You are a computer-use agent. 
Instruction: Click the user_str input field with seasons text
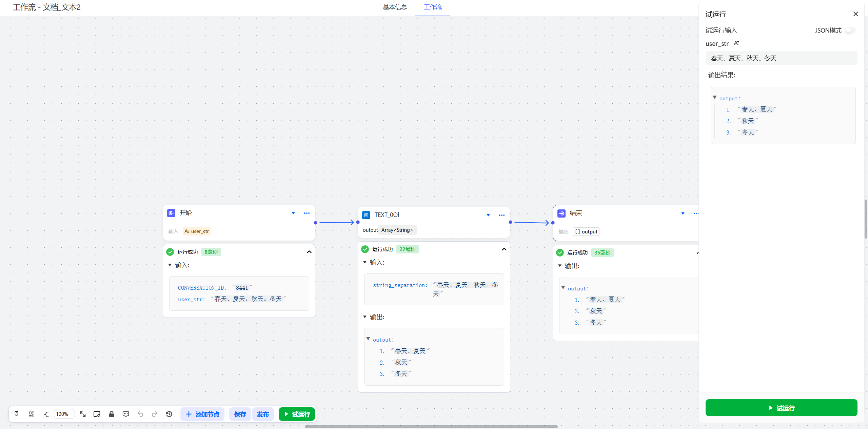point(781,58)
